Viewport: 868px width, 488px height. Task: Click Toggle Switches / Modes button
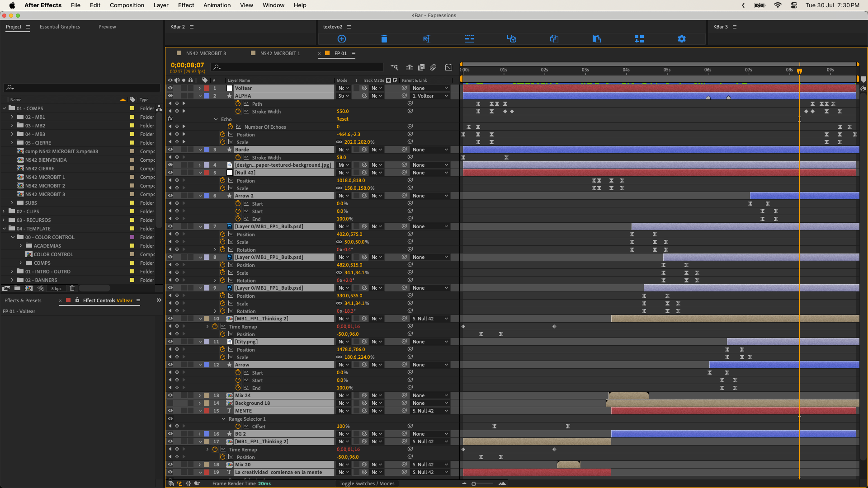[367, 483]
